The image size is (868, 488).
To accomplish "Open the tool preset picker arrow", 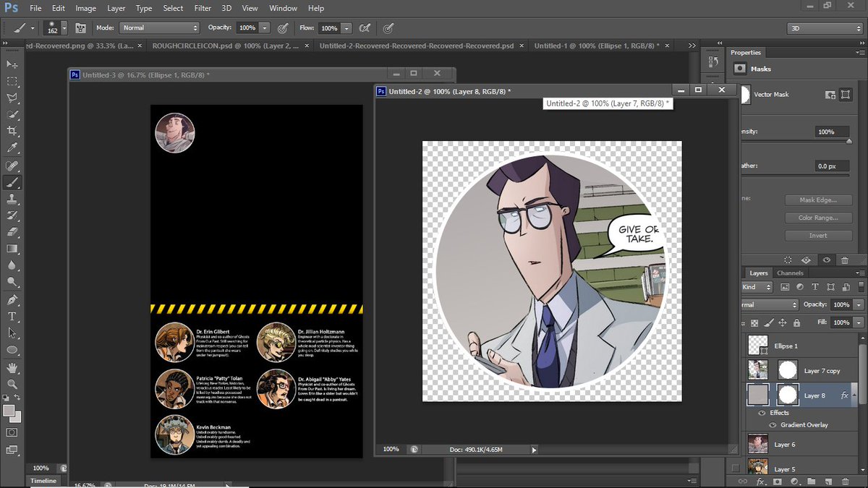I will [33, 27].
